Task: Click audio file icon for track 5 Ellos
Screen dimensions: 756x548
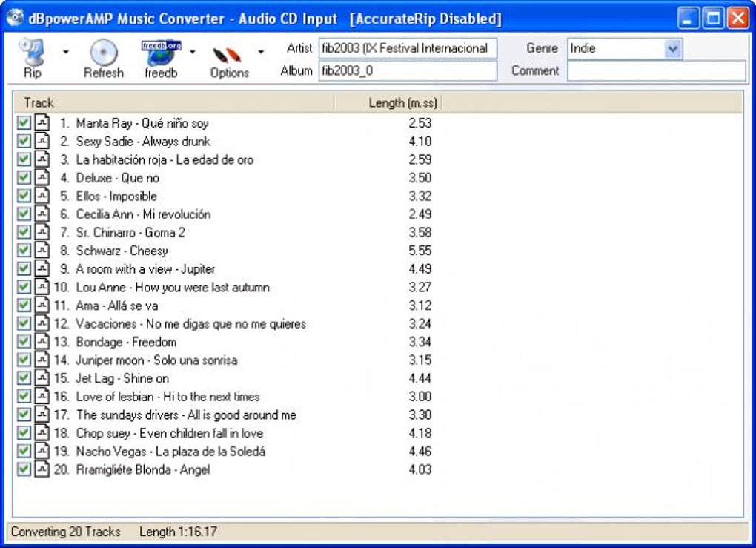Action: tap(42, 196)
